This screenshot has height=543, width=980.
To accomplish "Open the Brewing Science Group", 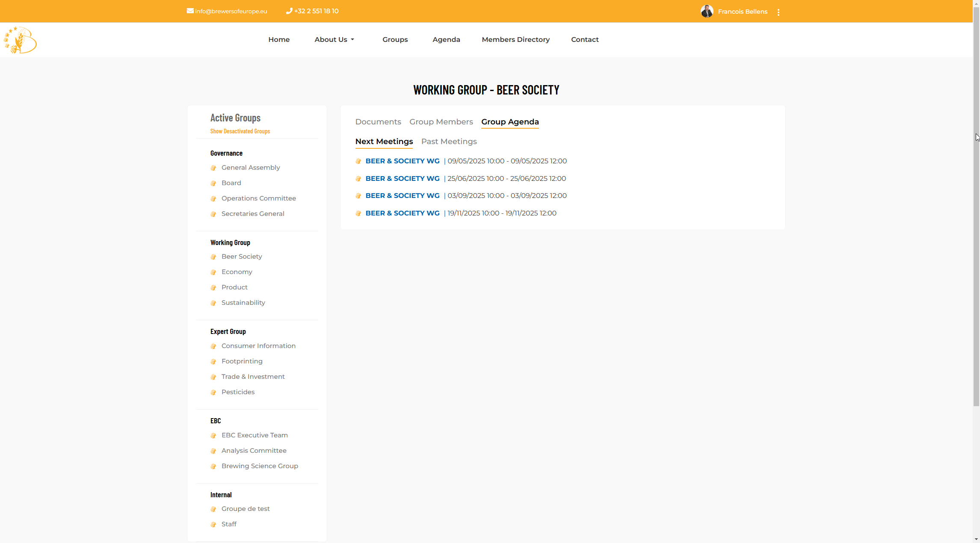I will (260, 466).
